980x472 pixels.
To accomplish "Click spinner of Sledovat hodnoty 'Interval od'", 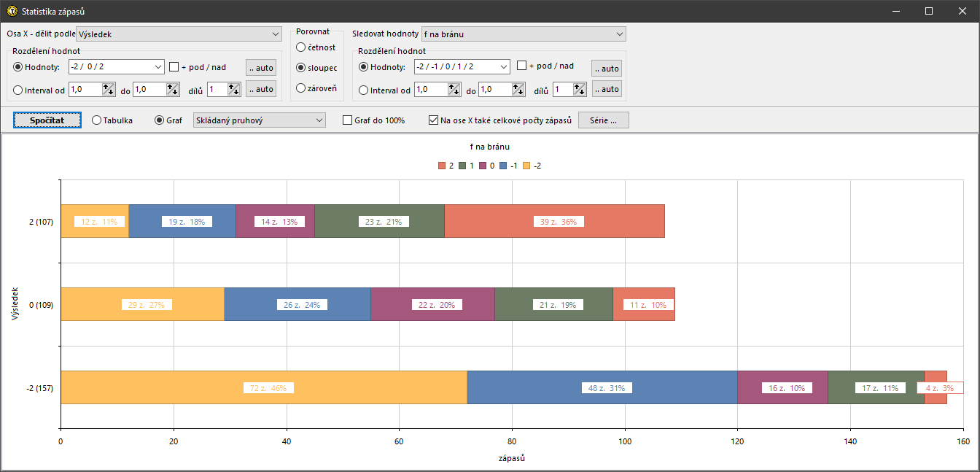I will coord(454,90).
